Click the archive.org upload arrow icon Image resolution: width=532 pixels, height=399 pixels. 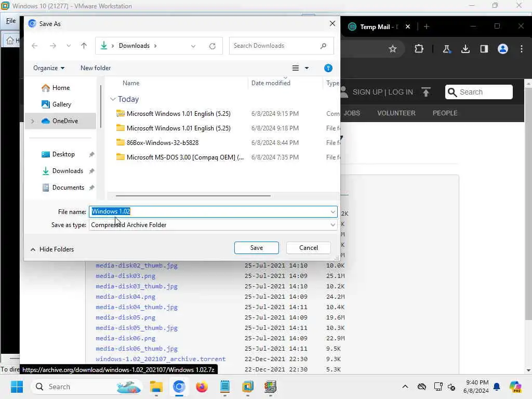(426, 92)
